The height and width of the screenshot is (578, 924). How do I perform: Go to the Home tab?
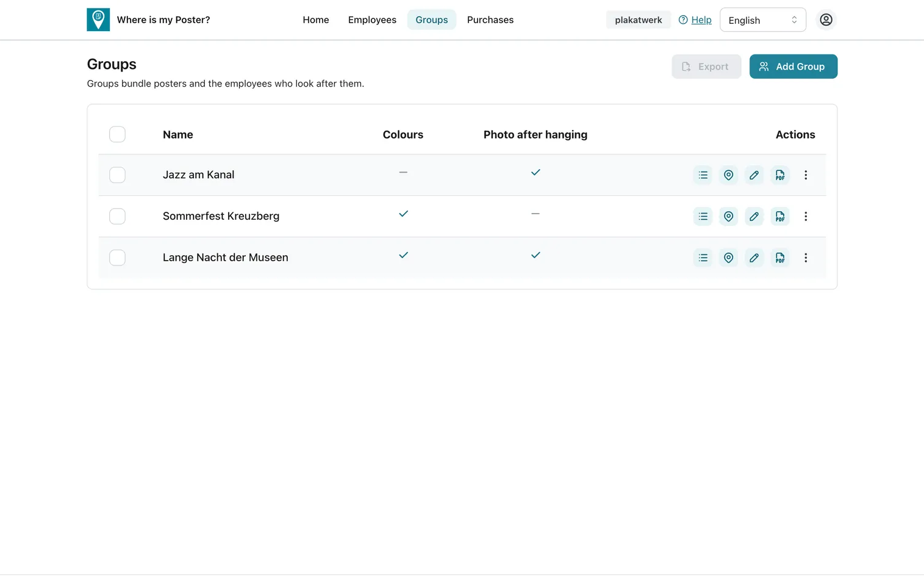click(316, 20)
